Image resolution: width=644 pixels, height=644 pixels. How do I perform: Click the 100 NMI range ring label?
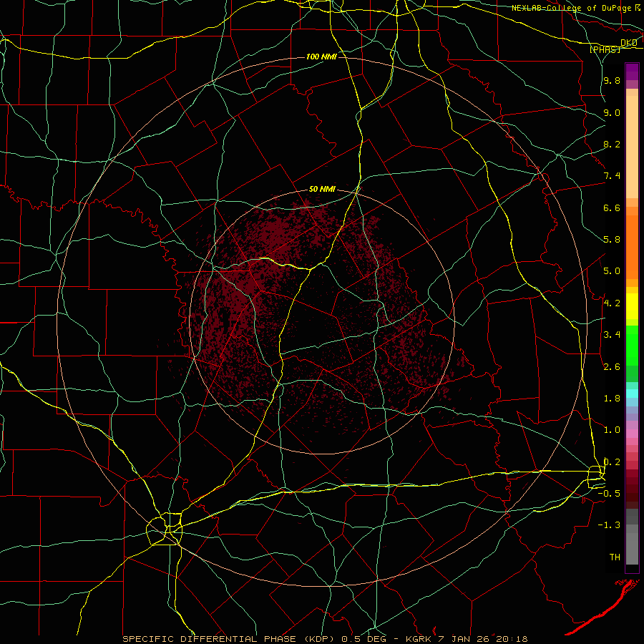click(x=321, y=57)
